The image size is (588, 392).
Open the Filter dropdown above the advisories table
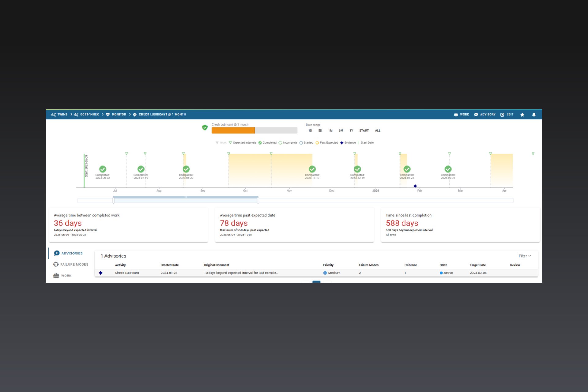pos(524,256)
